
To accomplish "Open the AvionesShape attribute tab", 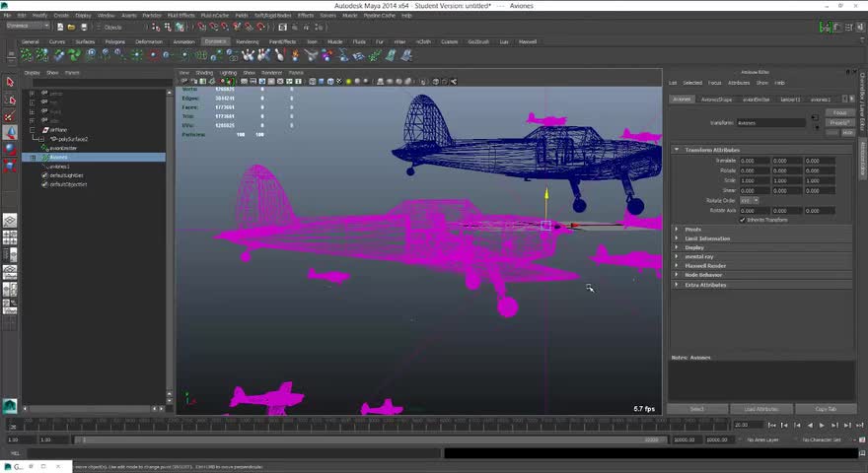I will [716, 100].
